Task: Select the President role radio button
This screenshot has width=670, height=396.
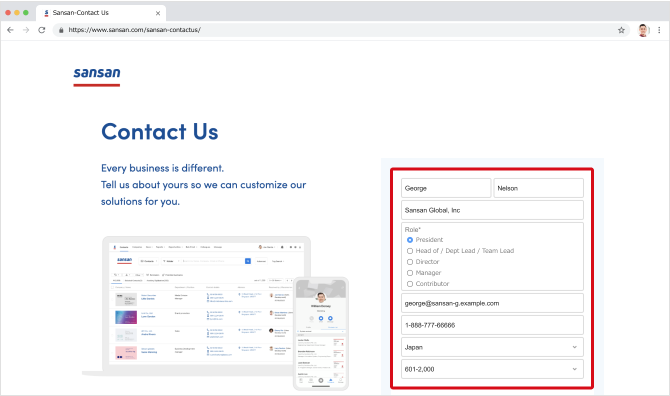Action: pos(410,240)
